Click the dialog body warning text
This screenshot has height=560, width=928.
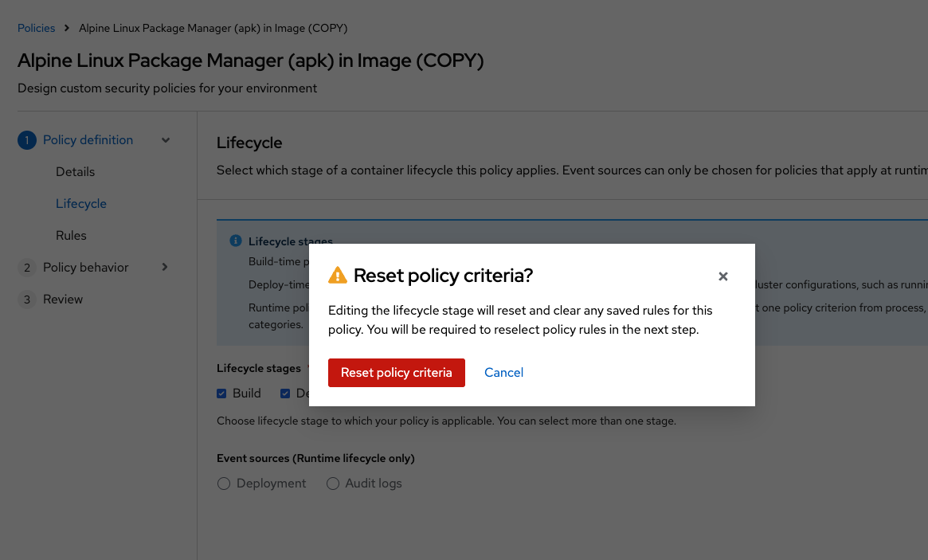(x=520, y=320)
